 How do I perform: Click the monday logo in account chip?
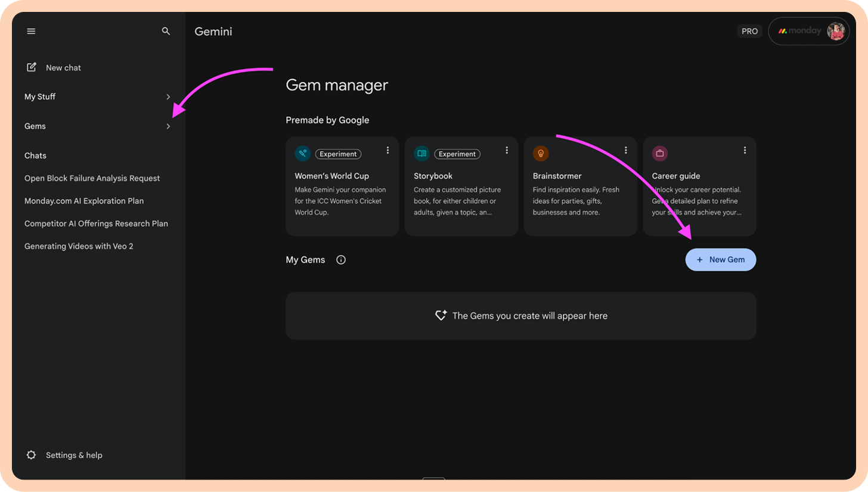799,31
